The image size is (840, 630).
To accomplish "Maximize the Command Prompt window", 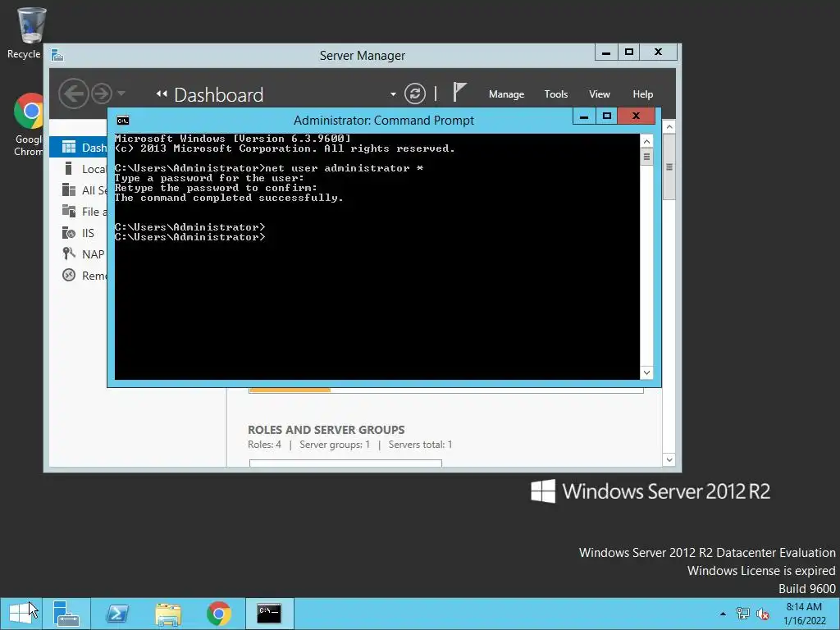I will click(606, 116).
